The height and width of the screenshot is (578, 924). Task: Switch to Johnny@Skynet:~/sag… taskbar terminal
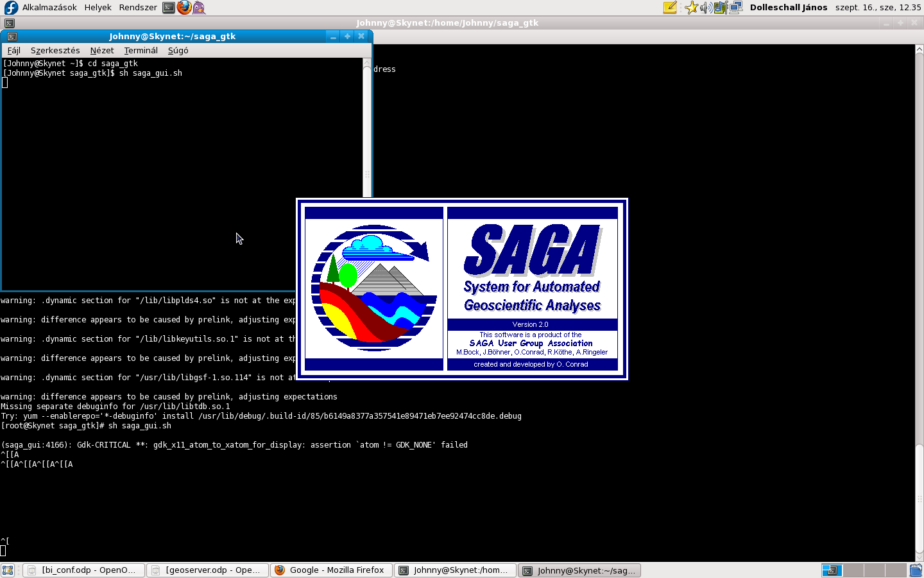pos(579,570)
